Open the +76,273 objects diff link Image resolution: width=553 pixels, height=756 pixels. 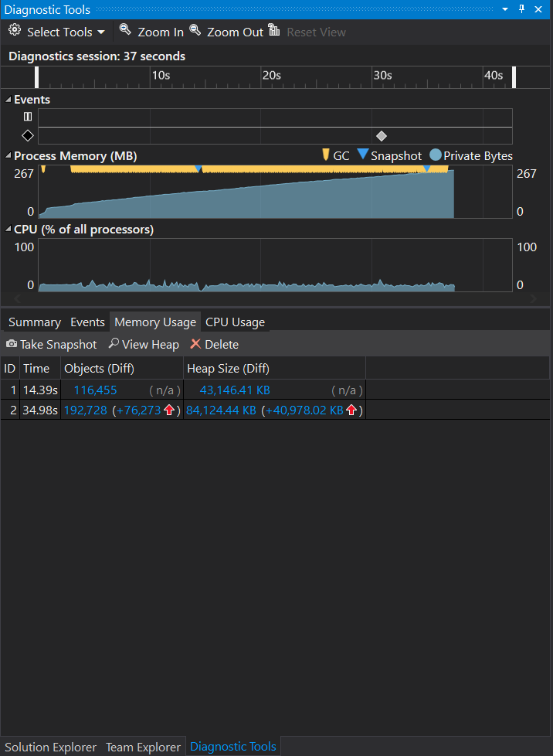point(139,410)
